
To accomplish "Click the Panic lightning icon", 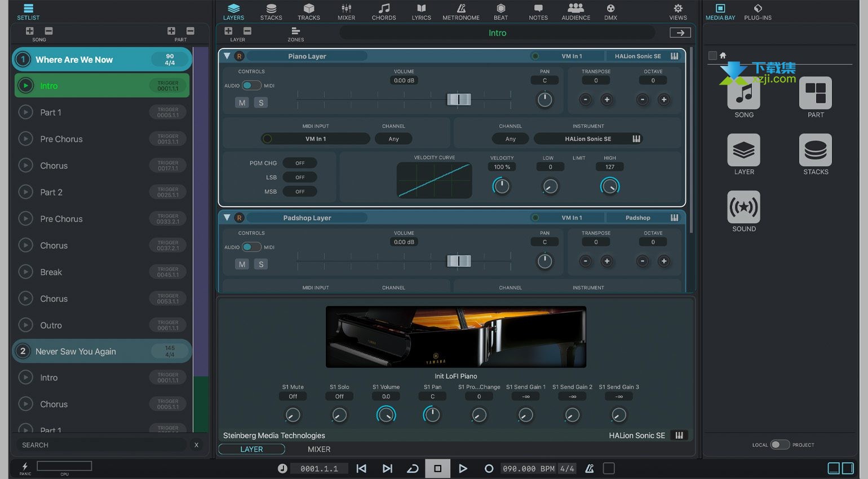I will click(x=25, y=467).
